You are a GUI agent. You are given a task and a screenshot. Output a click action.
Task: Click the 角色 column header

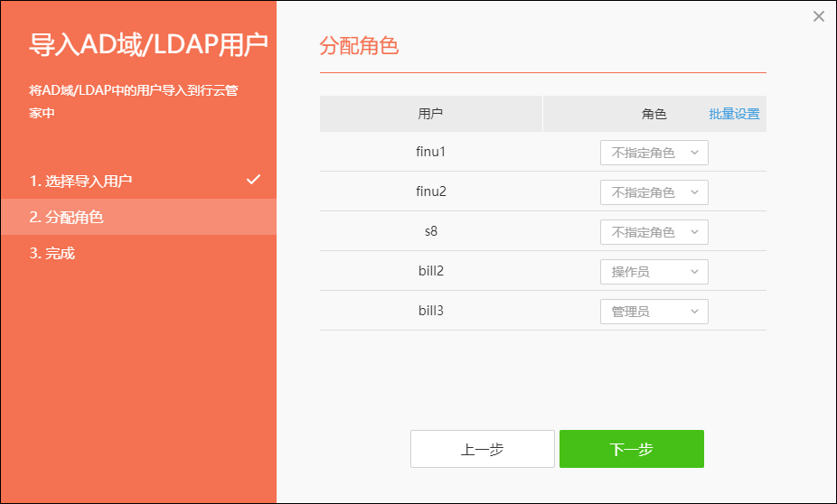point(654,114)
